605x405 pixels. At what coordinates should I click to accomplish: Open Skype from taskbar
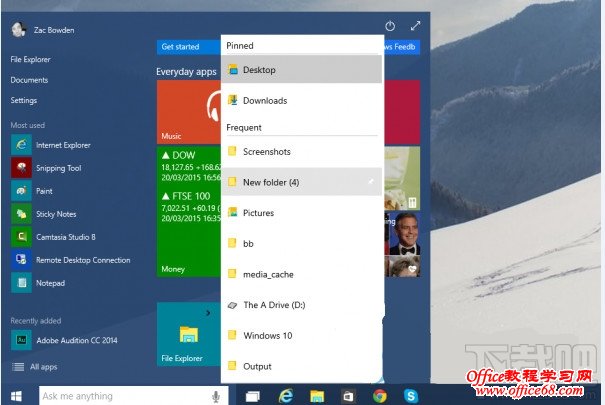pyautogui.click(x=411, y=396)
